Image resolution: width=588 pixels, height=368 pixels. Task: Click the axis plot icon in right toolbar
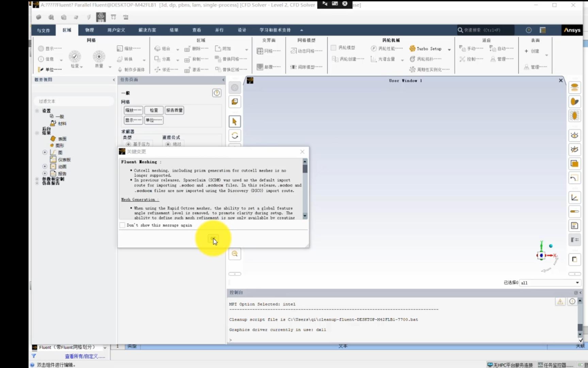click(x=574, y=197)
